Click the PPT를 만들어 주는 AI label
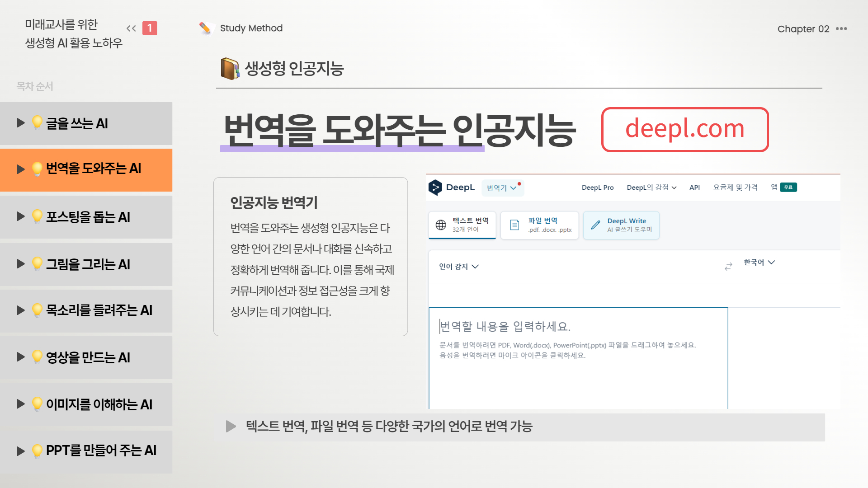The height and width of the screenshot is (488, 868). coord(101,450)
